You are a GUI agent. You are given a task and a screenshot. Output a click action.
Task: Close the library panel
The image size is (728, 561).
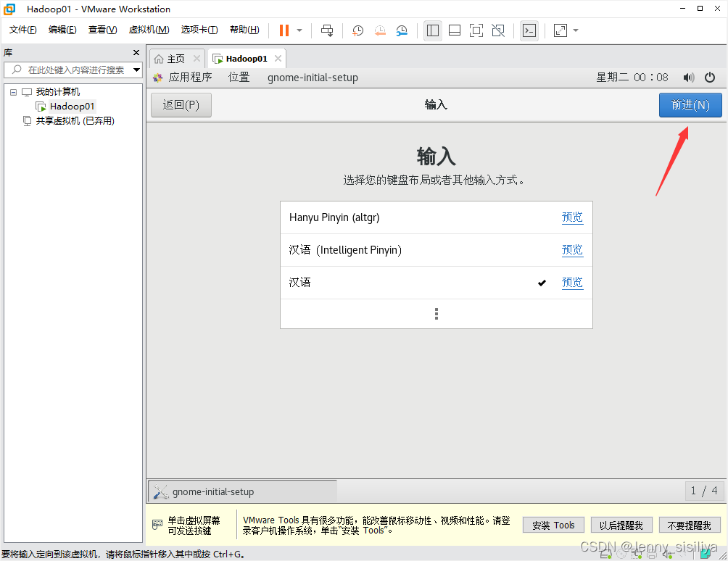pyautogui.click(x=136, y=52)
